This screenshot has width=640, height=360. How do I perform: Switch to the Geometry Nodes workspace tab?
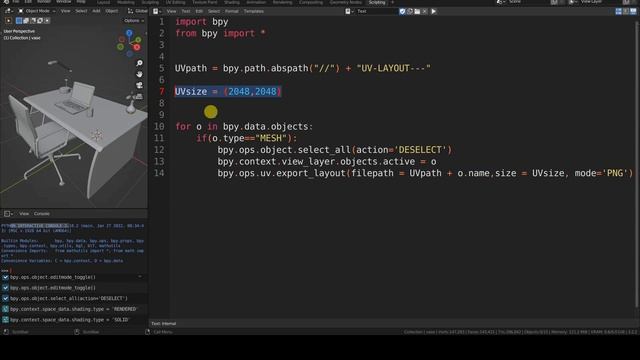click(x=345, y=2)
